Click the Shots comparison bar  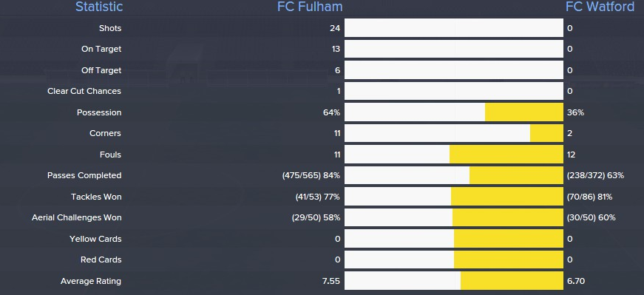coord(454,28)
